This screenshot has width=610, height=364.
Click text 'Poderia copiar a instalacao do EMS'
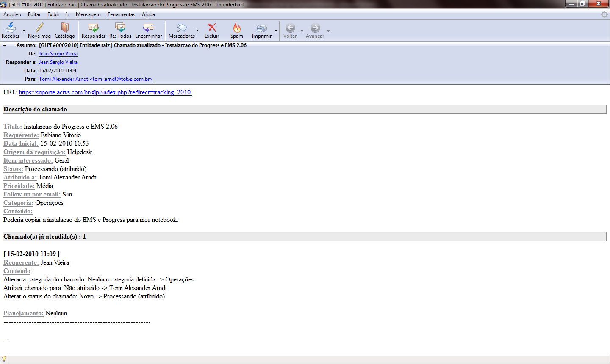91,220
